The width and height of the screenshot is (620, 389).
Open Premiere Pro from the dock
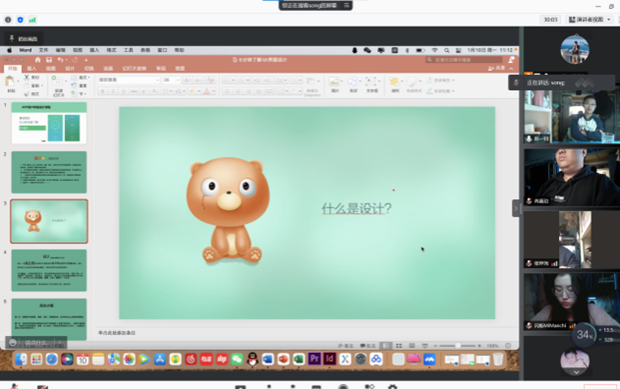coord(314,359)
